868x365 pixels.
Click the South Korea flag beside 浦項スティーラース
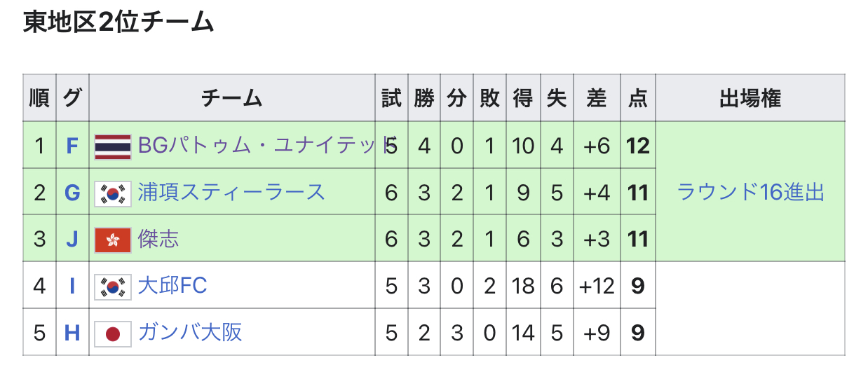coord(113,193)
